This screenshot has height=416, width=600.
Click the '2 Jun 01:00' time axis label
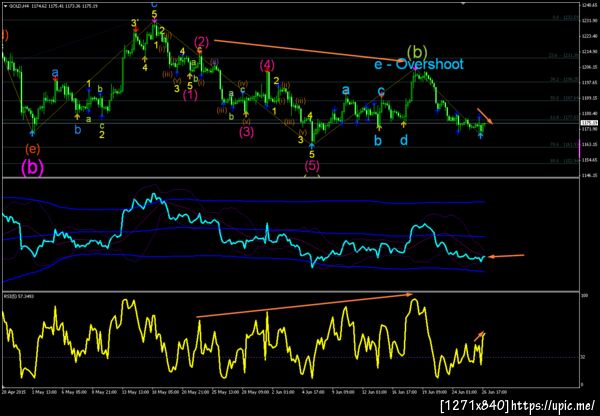point(283,392)
